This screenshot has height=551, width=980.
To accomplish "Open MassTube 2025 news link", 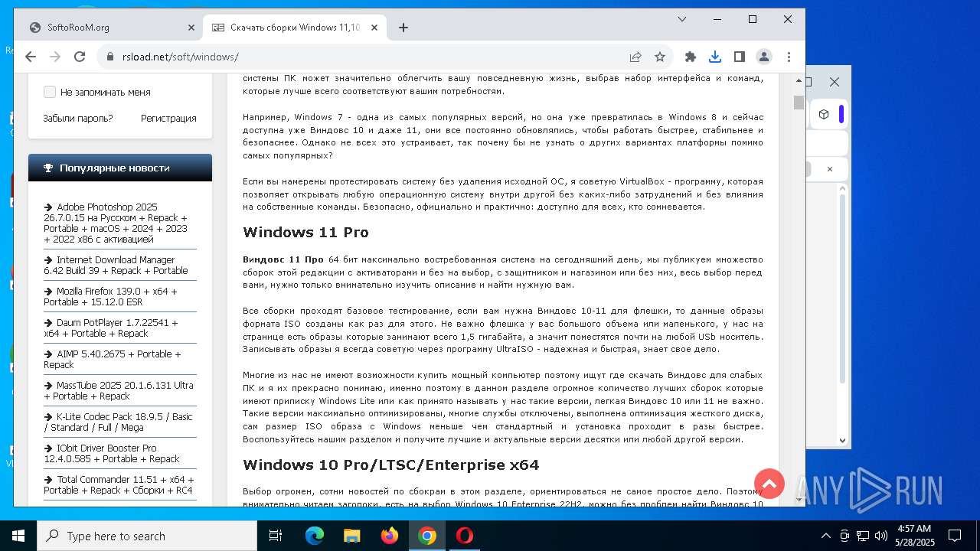I will 119,391.
